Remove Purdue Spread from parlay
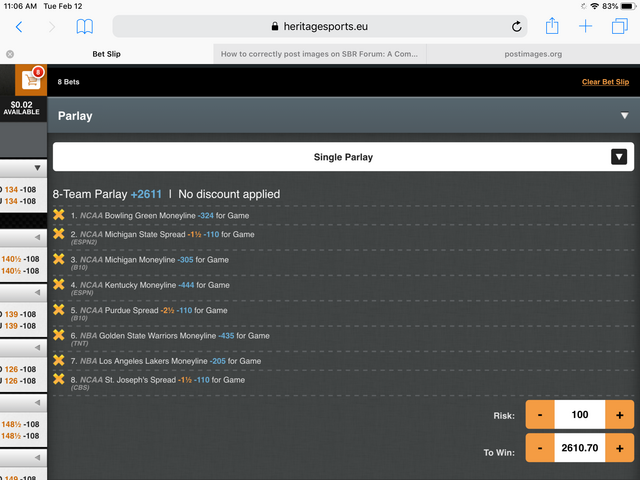Image resolution: width=640 pixels, height=480 pixels. coord(59,309)
